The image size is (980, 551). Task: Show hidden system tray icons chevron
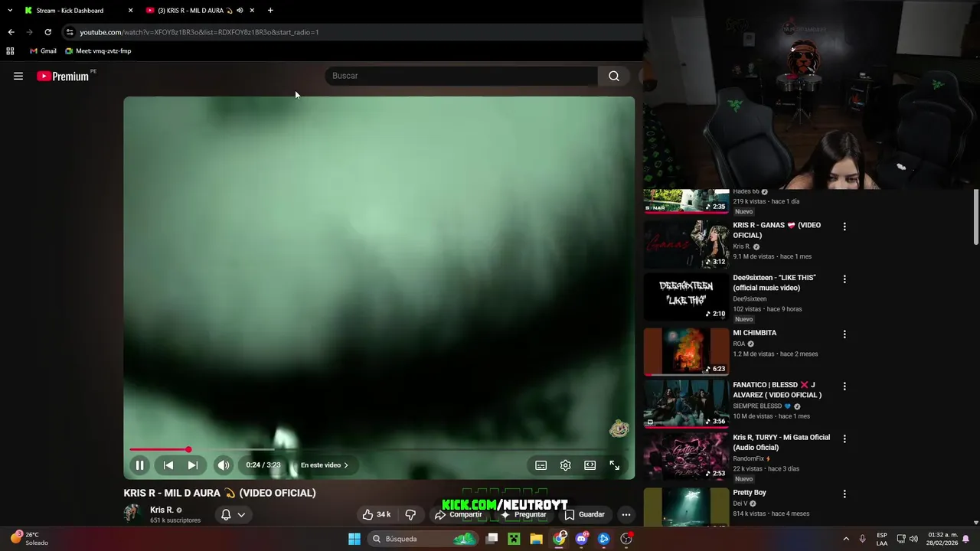click(846, 539)
